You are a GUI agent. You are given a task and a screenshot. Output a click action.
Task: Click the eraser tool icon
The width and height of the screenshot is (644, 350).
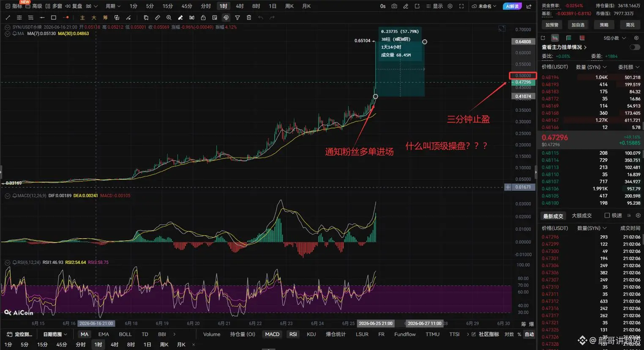pyautogui.click(x=180, y=18)
